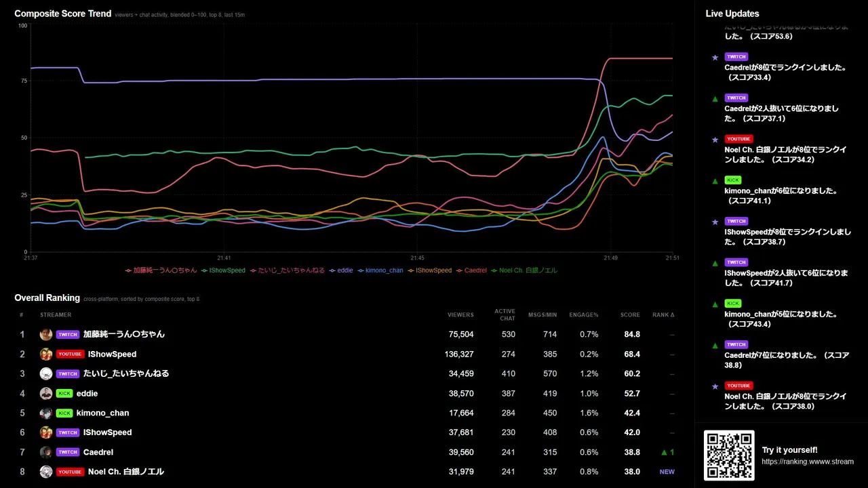Toggle the green IShowSpeed legend entry
The height and width of the screenshot is (488, 868).
223,270
